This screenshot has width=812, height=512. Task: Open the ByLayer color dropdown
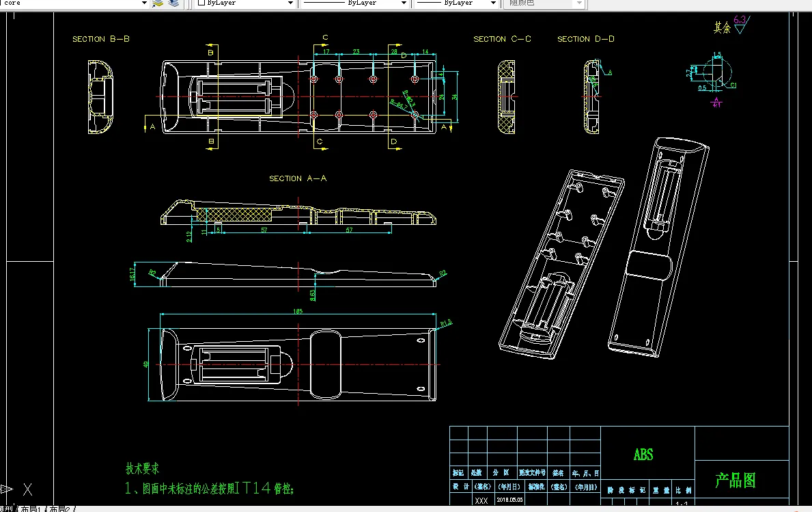(x=290, y=3)
